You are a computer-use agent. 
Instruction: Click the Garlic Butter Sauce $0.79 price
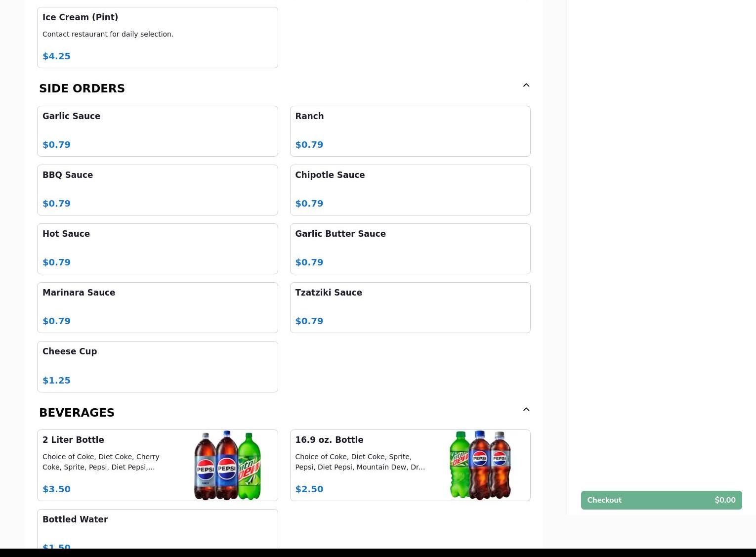(x=309, y=262)
